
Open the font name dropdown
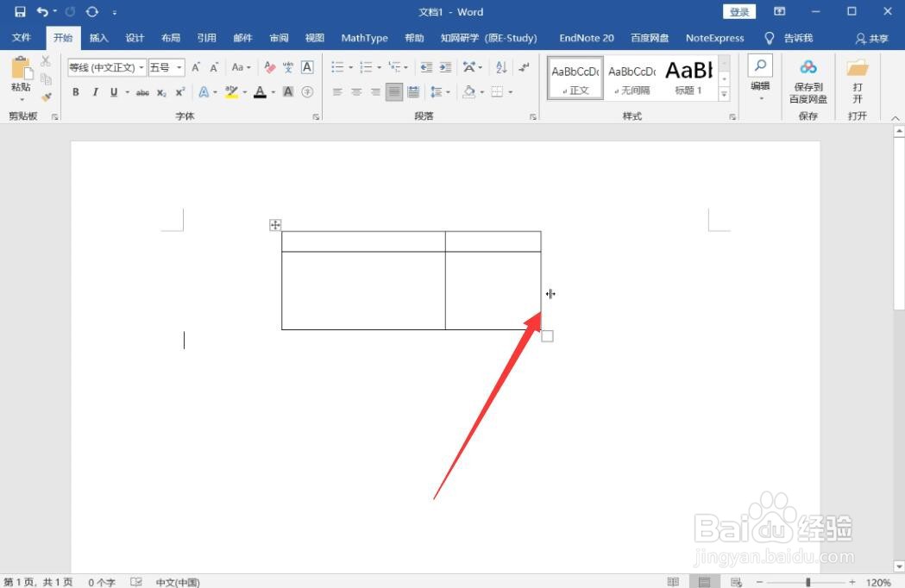[x=141, y=67]
